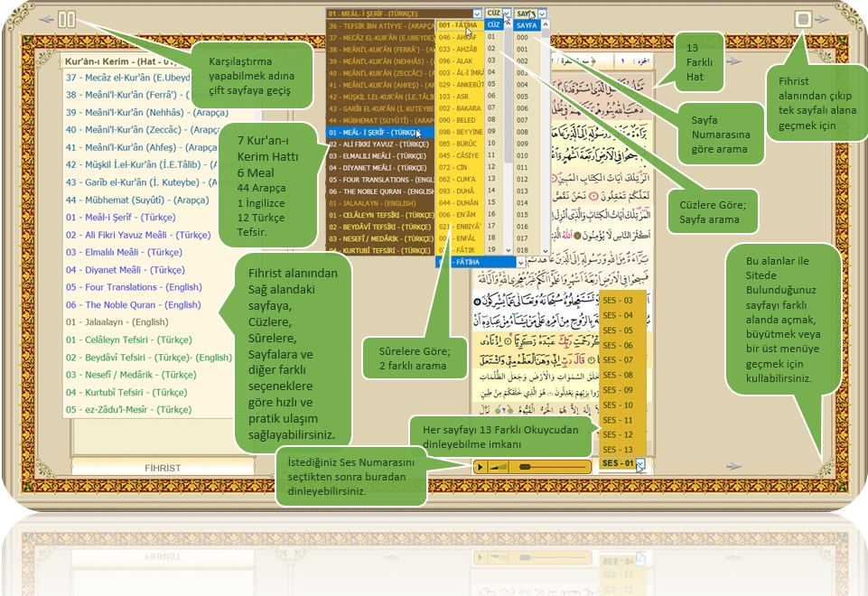
Task: Open the Fâtiha sure combo box arrow
Action: coord(520,262)
